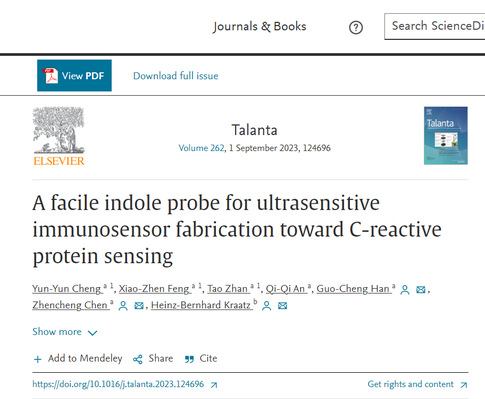Click the plus icon for Add to Mendeley
This screenshot has width=485, height=399.
(38, 359)
